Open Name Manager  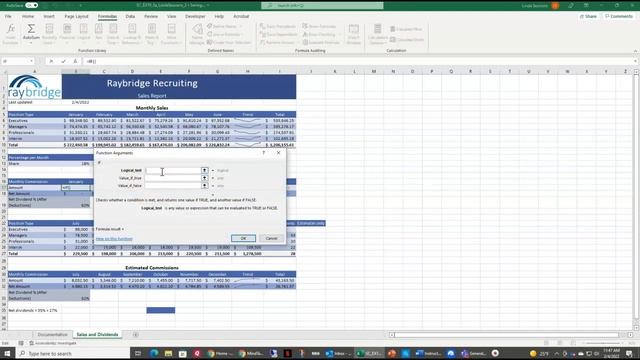pyautogui.click(x=197, y=33)
